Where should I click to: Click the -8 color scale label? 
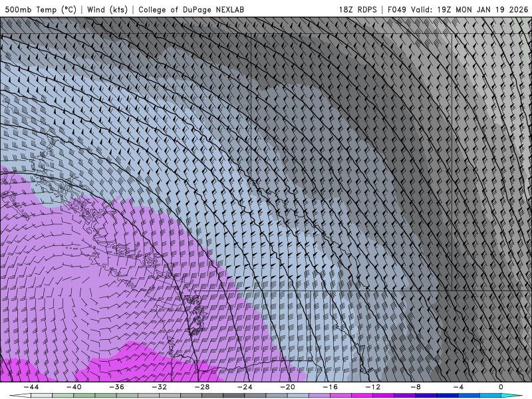[416, 387]
